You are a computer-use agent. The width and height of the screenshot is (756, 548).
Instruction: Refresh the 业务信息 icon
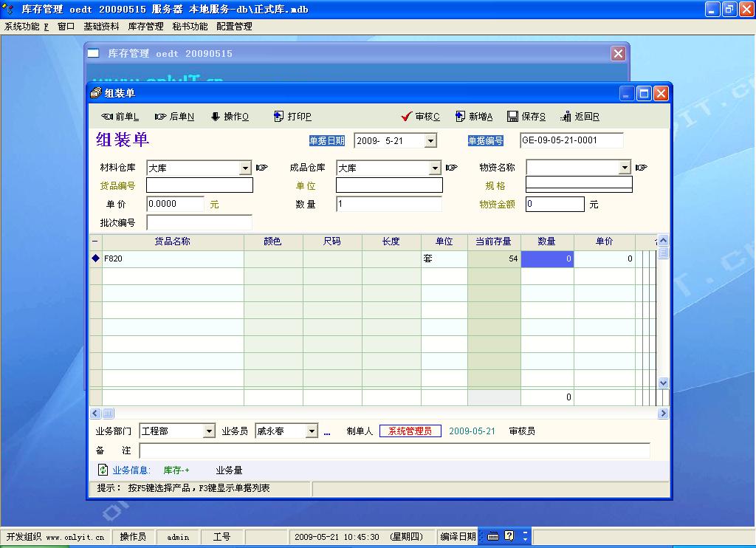pos(103,470)
